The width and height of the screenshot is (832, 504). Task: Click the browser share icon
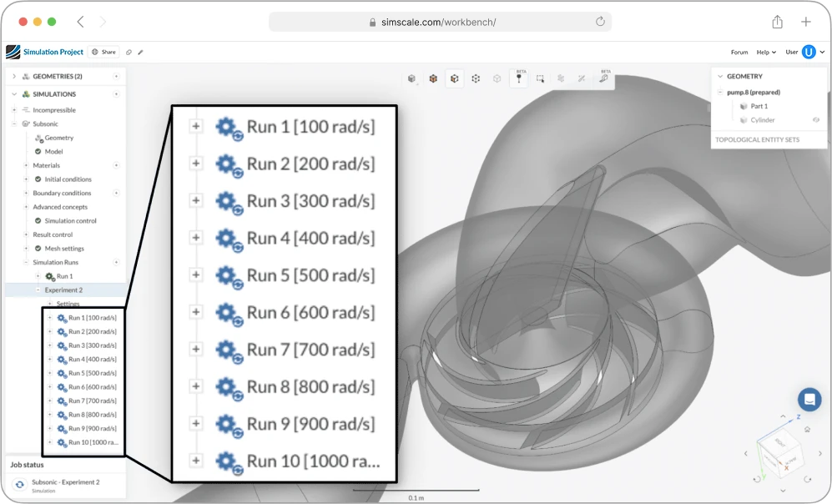tap(777, 22)
